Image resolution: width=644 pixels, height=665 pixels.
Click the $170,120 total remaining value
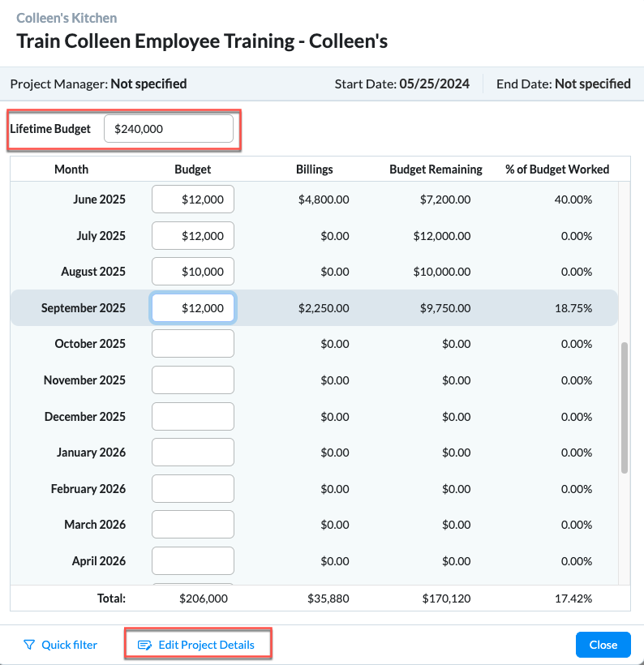point(446,598)
